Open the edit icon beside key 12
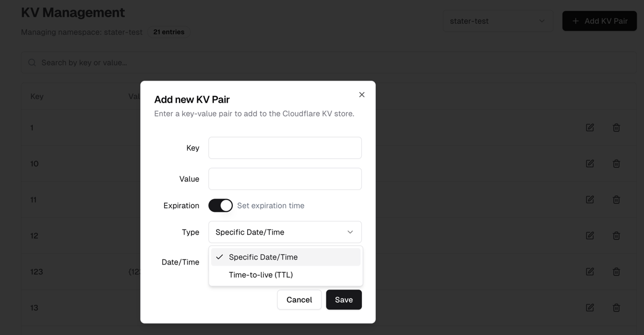The image size is (644, 335). click(x=589, y=235)
